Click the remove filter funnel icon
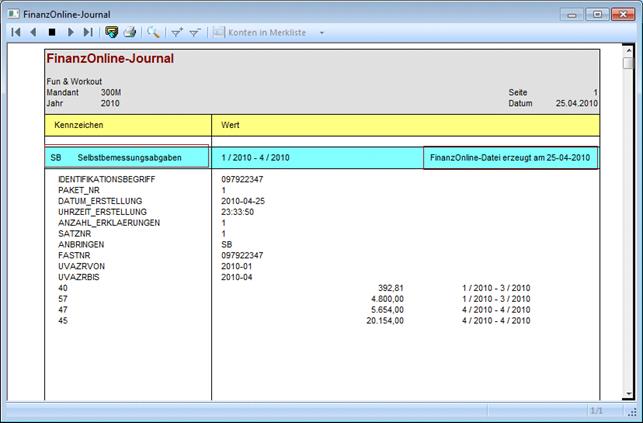 194,33
